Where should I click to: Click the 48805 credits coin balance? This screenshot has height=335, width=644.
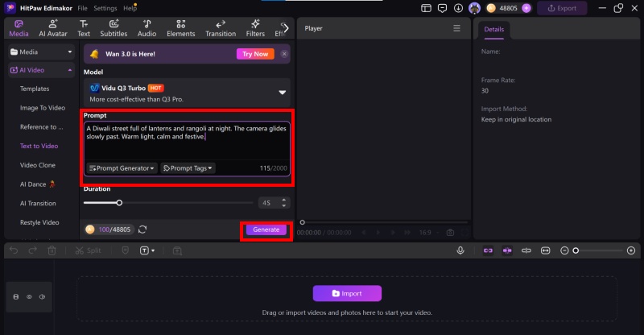502,8
